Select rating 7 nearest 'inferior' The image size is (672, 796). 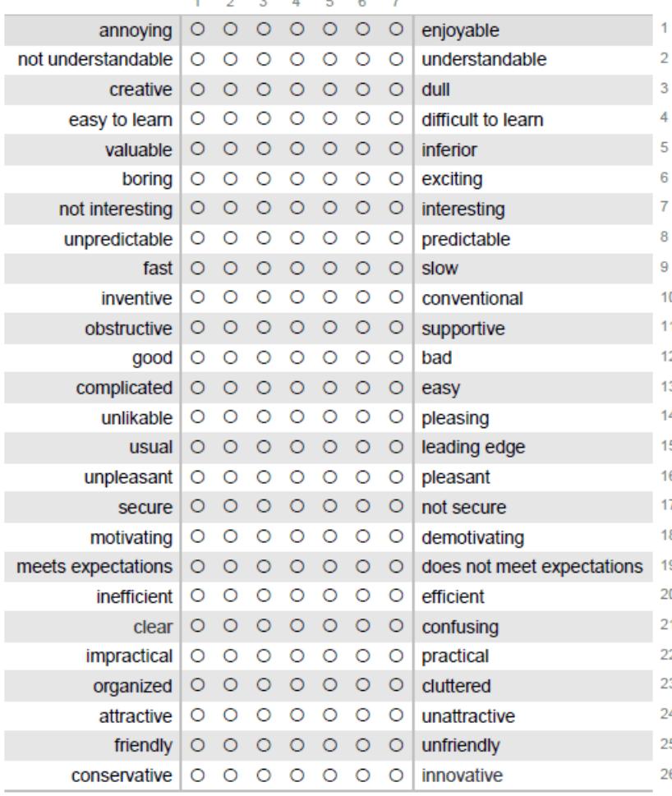pyautogui.click(x=396, y=149)
